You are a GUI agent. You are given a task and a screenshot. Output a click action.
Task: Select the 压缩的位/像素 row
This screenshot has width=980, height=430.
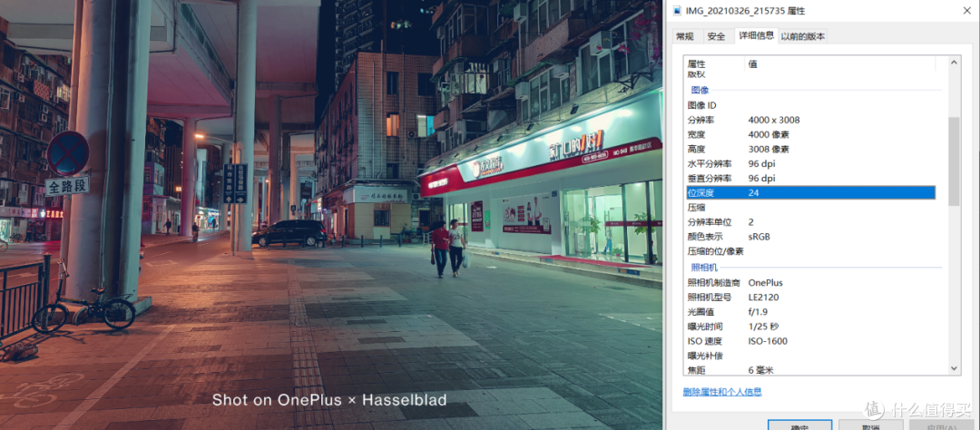[x=810, y=251]
